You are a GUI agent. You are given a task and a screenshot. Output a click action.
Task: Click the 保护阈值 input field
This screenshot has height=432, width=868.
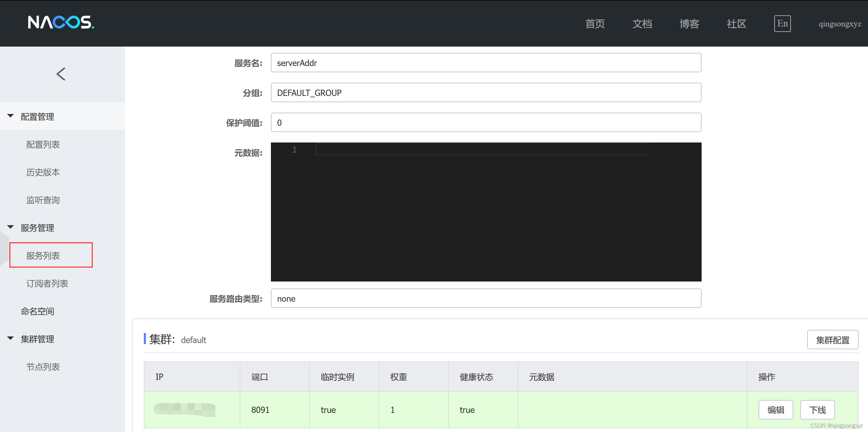pyautogui.click(x=486, y=122)
